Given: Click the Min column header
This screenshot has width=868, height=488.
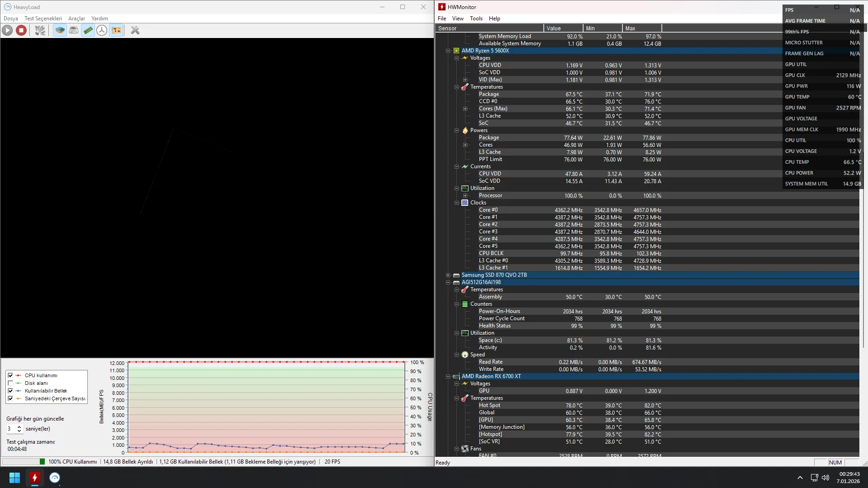Looking at the screenshot, I should point(603,28).
